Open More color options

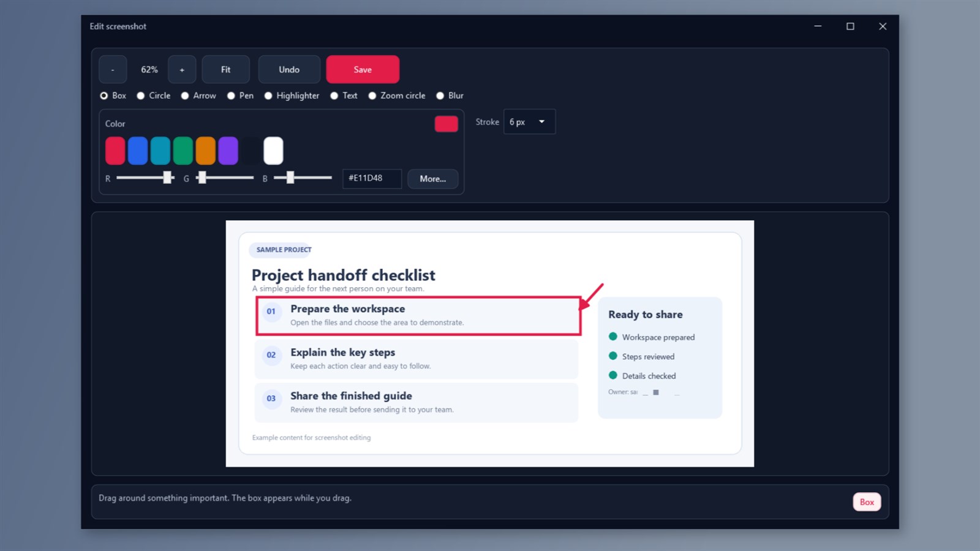tap(432, 179)
